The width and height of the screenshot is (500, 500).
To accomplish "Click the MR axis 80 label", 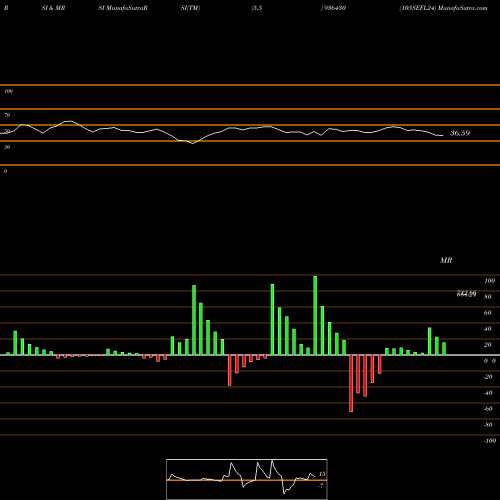I will coord(488,297).
